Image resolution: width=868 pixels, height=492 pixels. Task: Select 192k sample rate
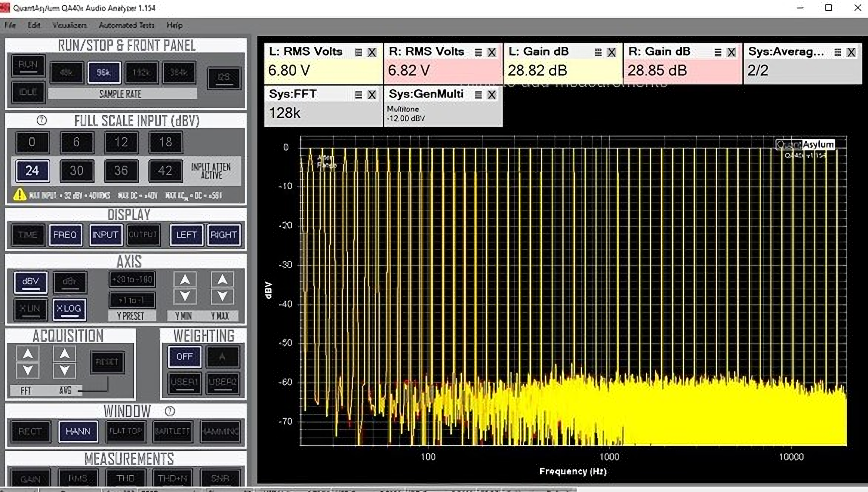141,72
